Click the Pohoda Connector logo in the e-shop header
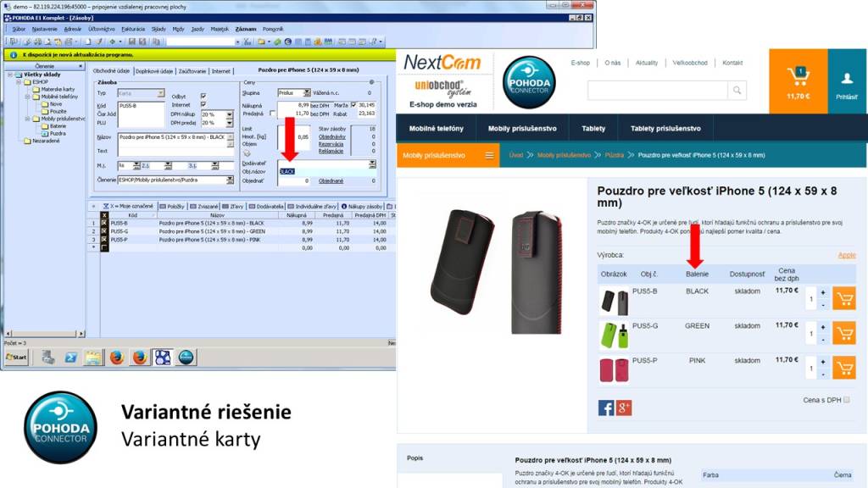This screenshot has height=488, width=868. [529, 82]
